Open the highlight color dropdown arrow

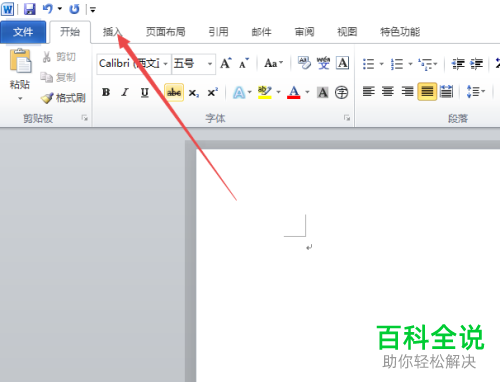[x=278, y=92]
